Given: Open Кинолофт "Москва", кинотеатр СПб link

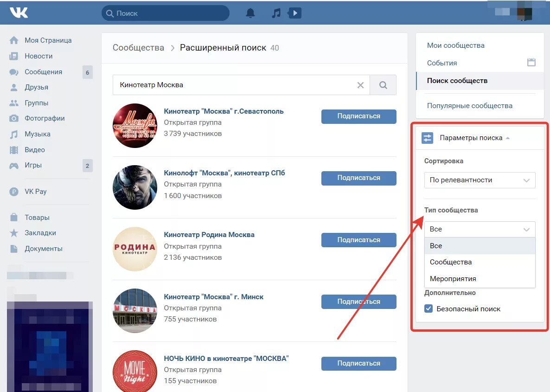Looking at the screenshot, I should (x=224, y=173).
